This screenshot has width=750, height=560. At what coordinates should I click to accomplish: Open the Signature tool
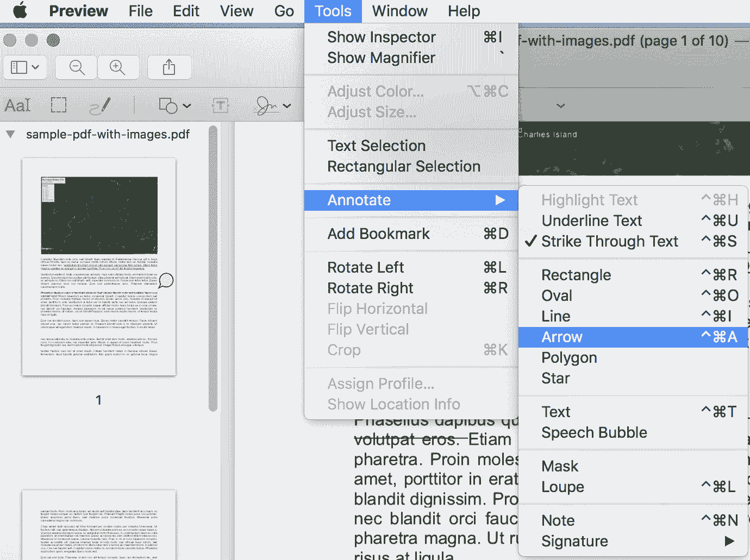(x=270, y=105)
